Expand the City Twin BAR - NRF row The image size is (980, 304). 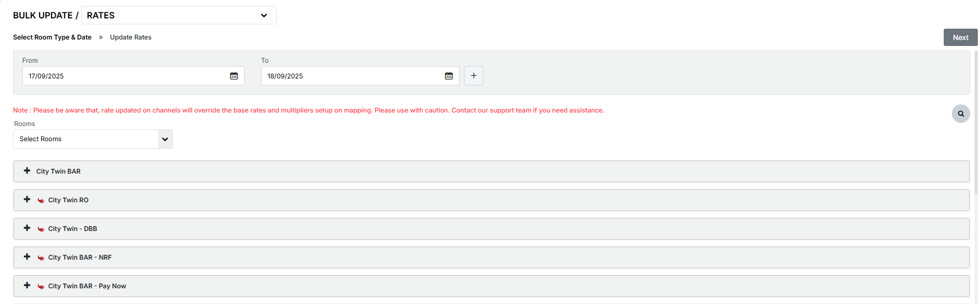[x=27, y=257]
